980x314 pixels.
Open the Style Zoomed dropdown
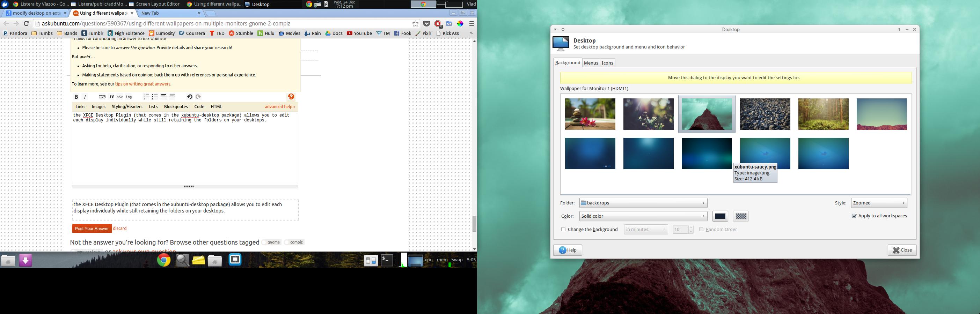[879, 203]
